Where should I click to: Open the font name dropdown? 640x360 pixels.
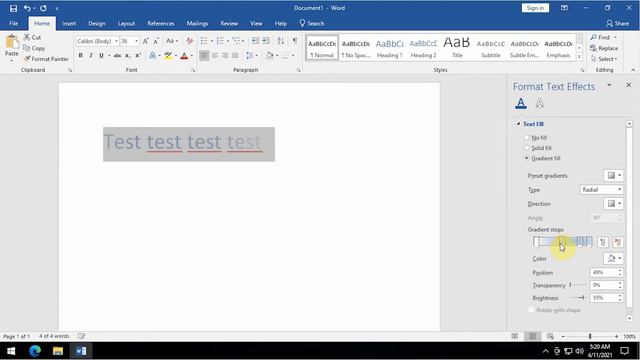coord(116,41)
